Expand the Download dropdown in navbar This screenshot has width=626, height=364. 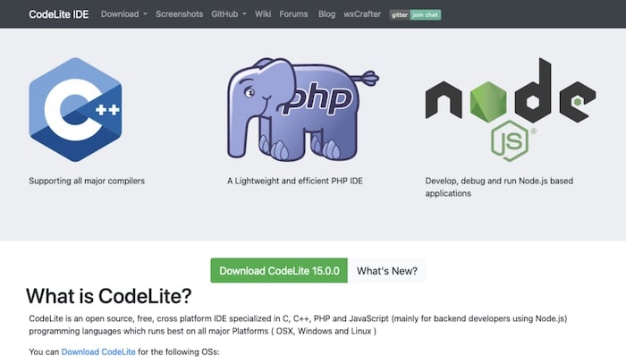(124, 14)
